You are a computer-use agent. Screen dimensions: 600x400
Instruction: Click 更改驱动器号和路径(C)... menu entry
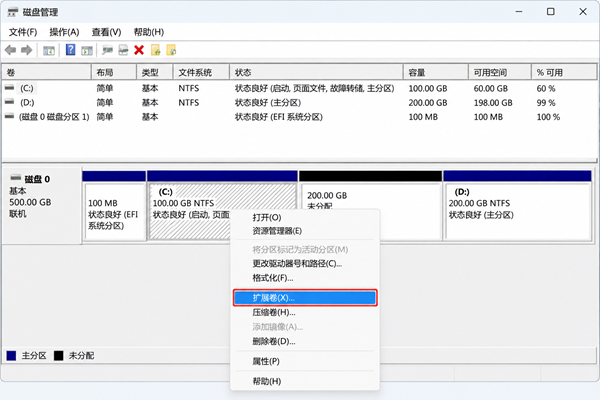[305, 264]
